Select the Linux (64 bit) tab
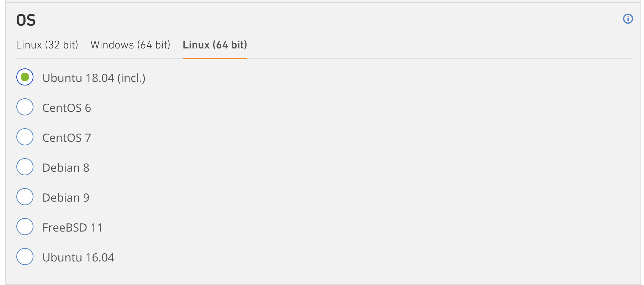644x285 pixels. [x=215, y=45]
